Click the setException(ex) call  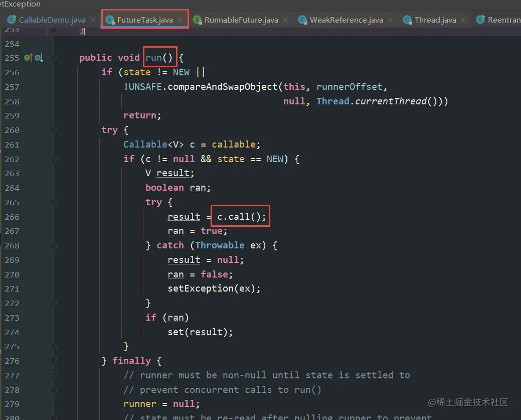(x=214, y=289)
